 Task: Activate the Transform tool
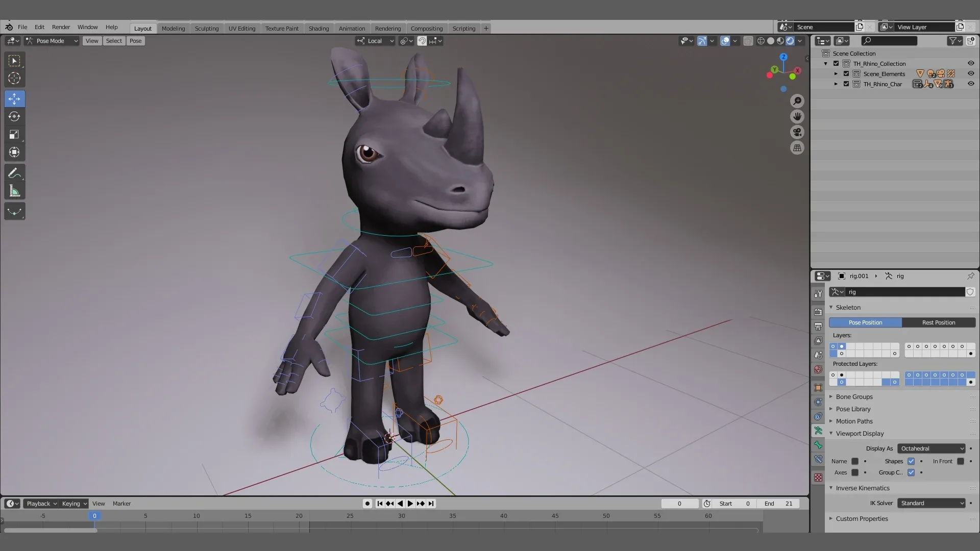coord(14,152)
